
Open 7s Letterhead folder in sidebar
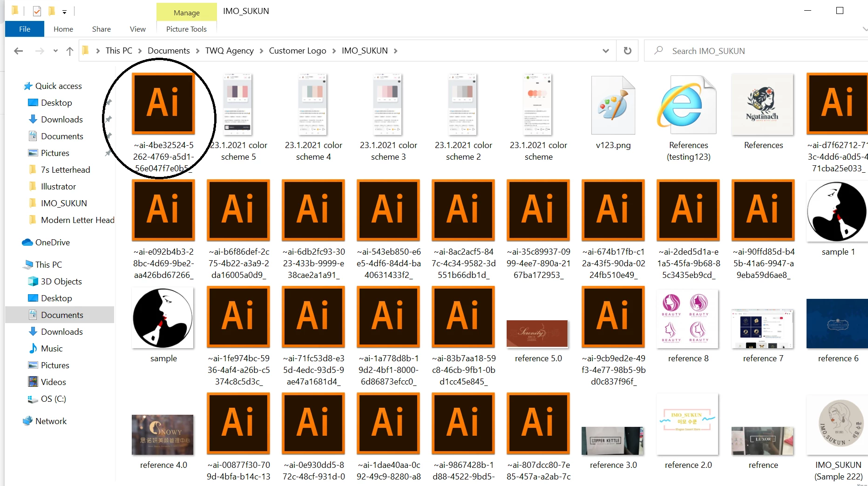click(65, 169)
